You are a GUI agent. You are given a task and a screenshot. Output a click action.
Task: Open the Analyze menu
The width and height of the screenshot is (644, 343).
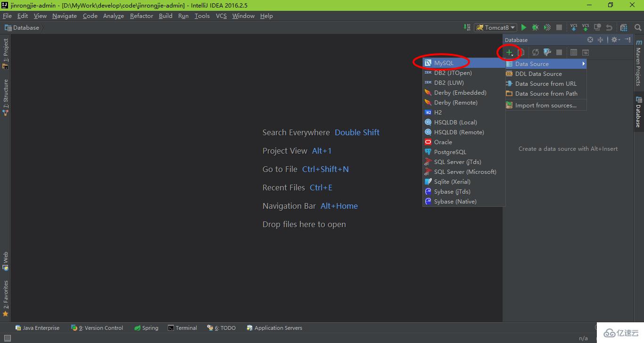114,16
